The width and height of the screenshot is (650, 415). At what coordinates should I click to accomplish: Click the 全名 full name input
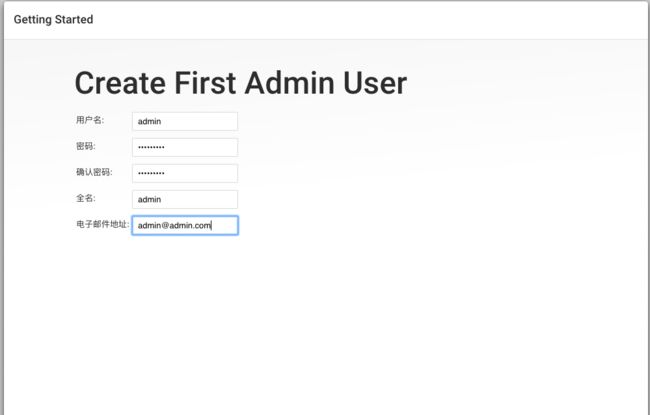185,199
